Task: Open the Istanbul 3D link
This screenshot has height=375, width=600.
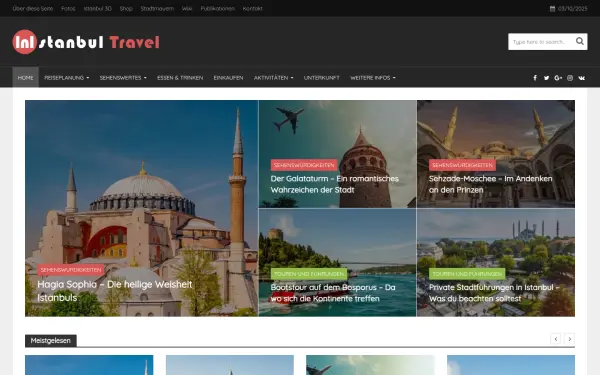Action: (98, 8)
